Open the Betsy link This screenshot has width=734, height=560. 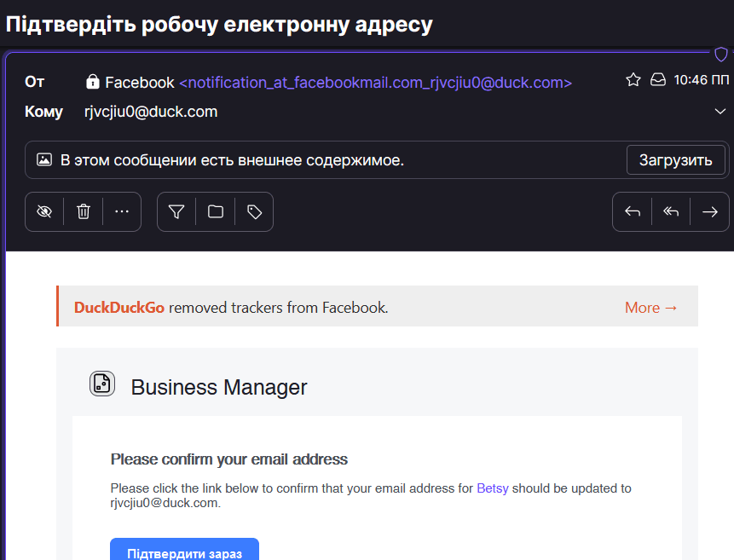(493, 488)
